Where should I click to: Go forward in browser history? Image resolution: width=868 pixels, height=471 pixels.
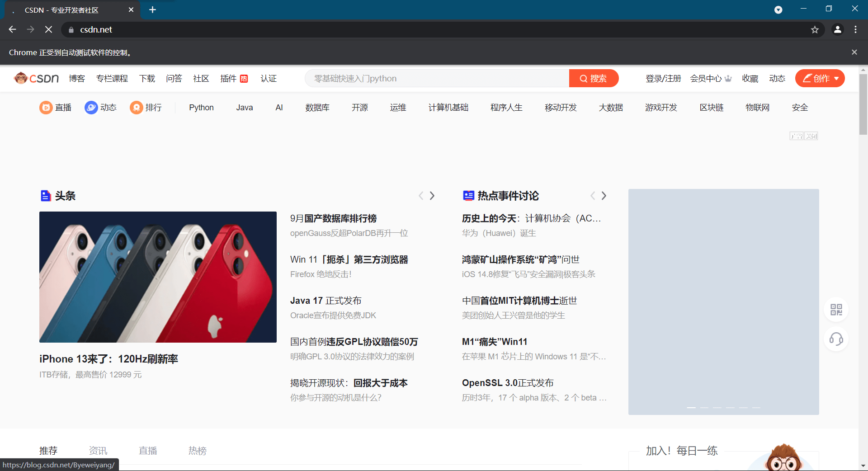point(30,29)
